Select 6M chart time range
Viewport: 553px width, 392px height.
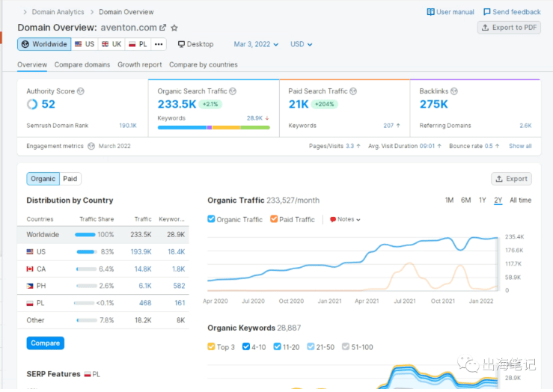point(465,200)
